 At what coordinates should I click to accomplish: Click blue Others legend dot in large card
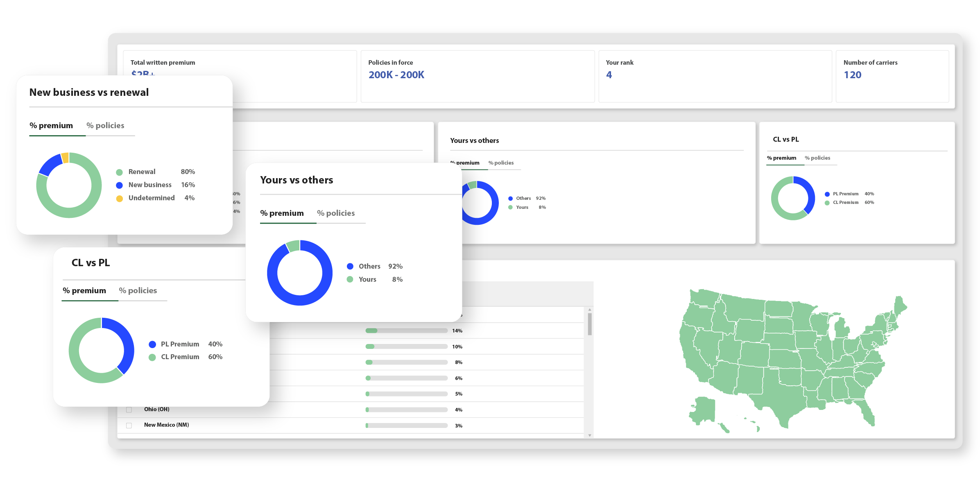coord(350,266)
